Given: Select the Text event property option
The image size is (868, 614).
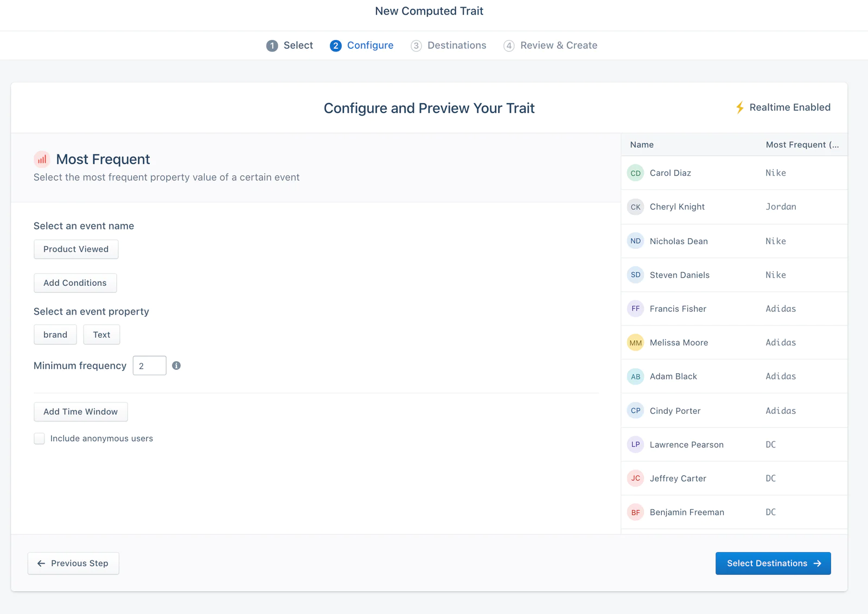Looking at the screenshot, I should [101, 335].
